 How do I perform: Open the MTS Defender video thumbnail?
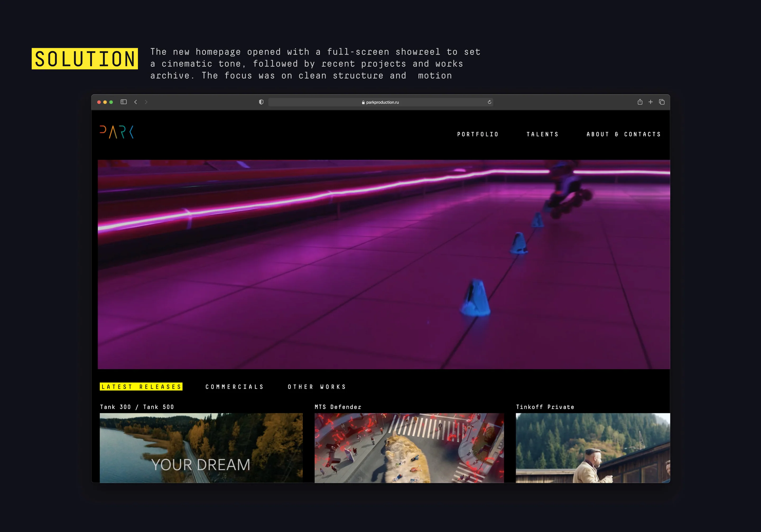tap(409, 448)
